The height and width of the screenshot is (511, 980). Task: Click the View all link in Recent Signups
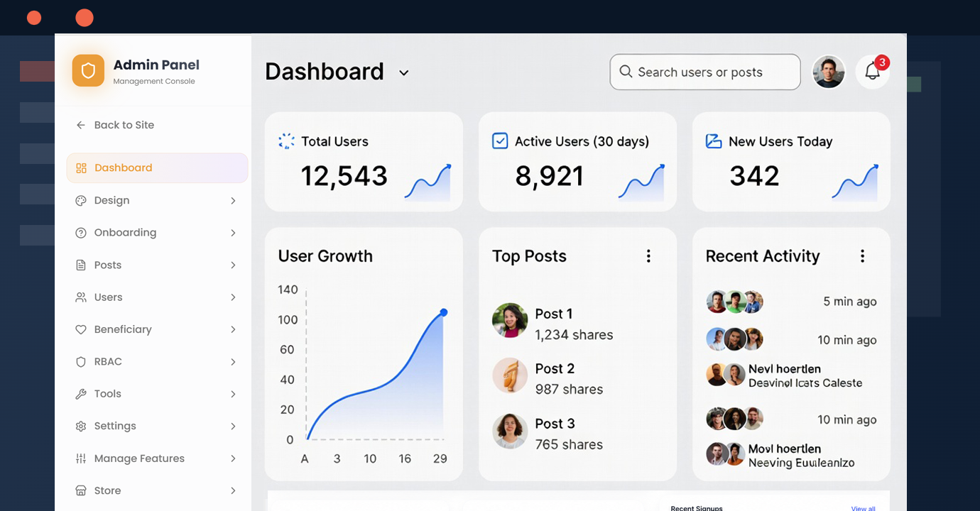click(x=863, y=508)
